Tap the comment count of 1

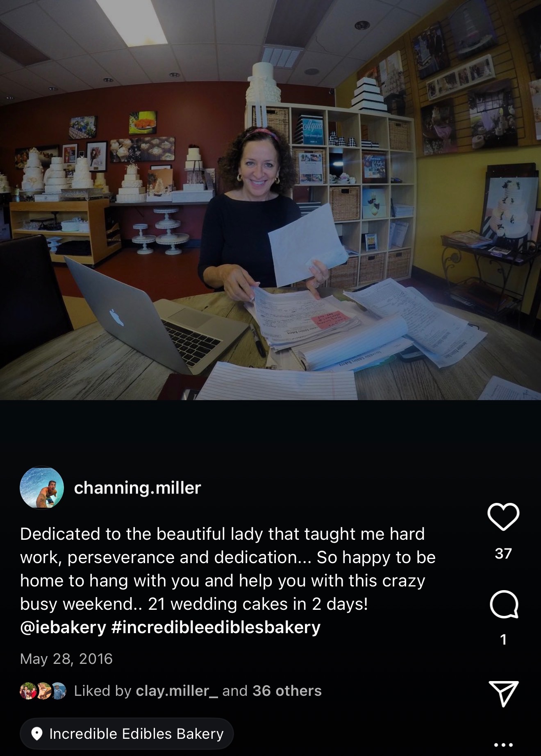[503, 640]
